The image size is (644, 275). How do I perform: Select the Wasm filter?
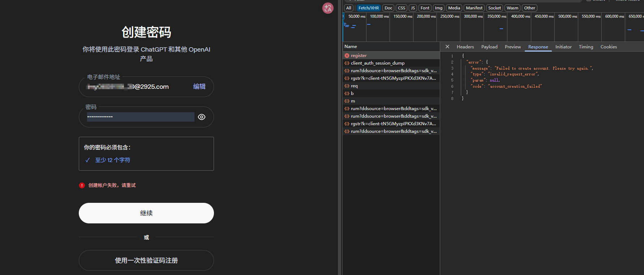pyautogui.click(x=512, y=8)
